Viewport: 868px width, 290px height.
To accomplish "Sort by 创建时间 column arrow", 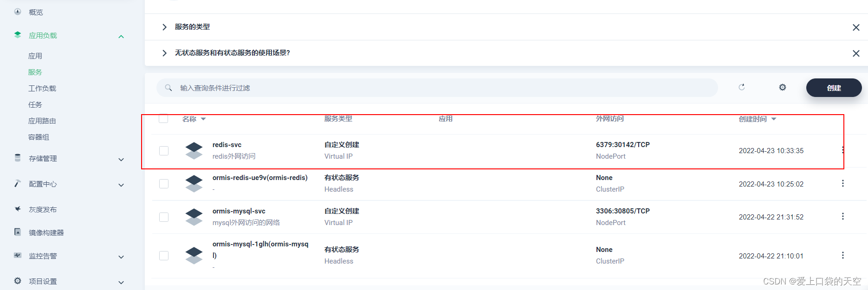I will pos(774,119).
